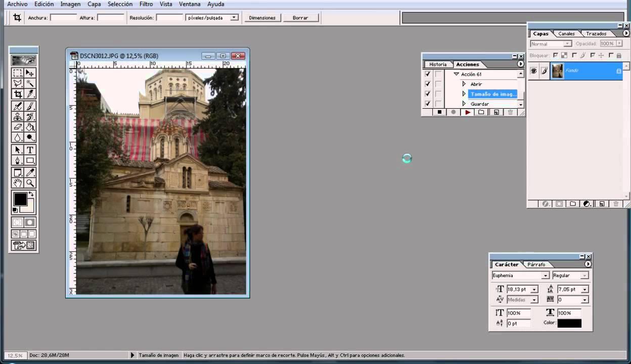The height and width of the screenshot is (364, 631).
Task: Select the Blur tool
Action: [x=18, y=138]
